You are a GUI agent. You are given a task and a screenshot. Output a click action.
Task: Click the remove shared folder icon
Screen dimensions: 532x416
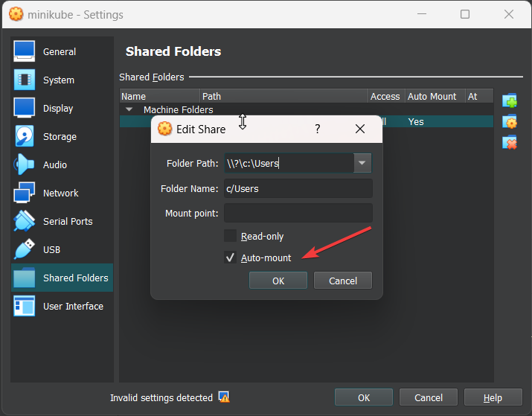click(x=510, y=143)
